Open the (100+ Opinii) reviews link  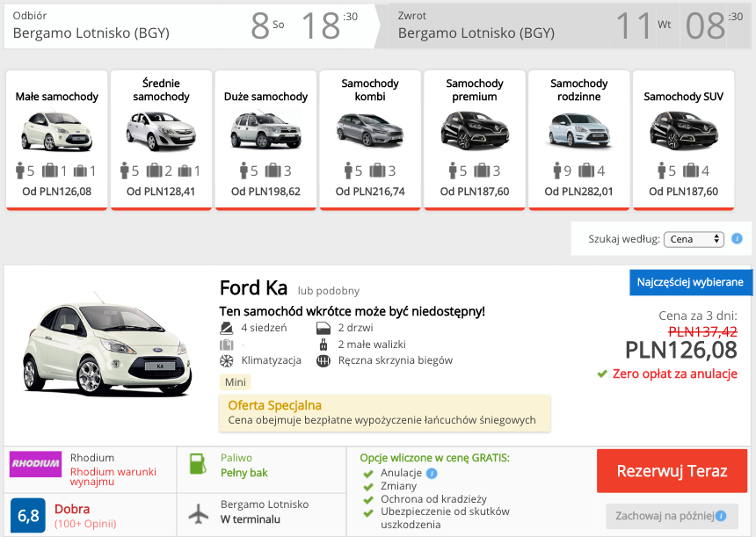tap(85, 524)
